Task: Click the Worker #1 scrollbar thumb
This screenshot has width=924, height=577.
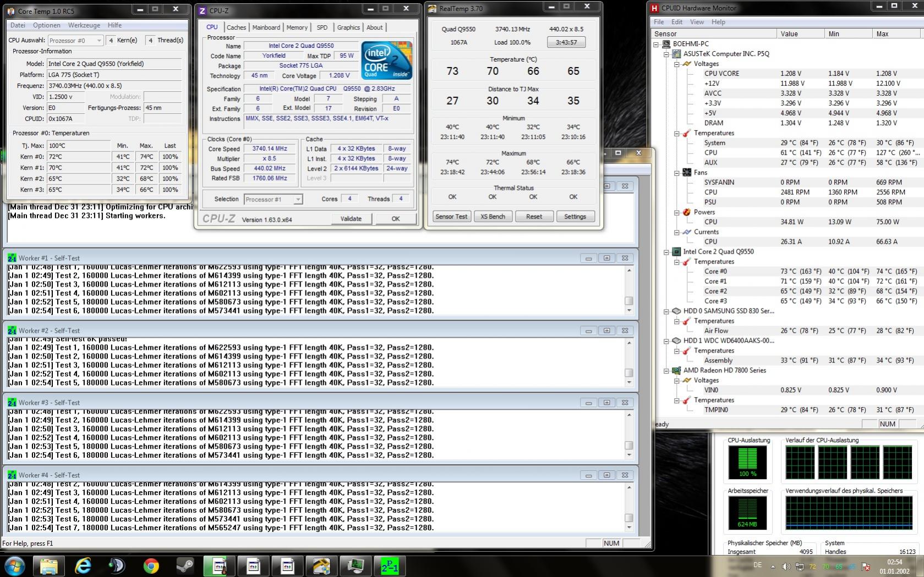Action: point(628,301)
